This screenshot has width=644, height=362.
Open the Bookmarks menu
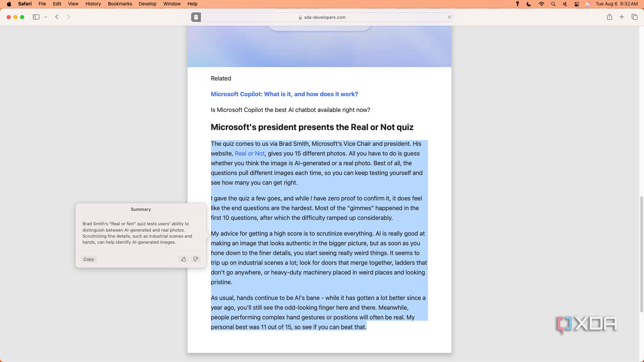click(120, 4)
